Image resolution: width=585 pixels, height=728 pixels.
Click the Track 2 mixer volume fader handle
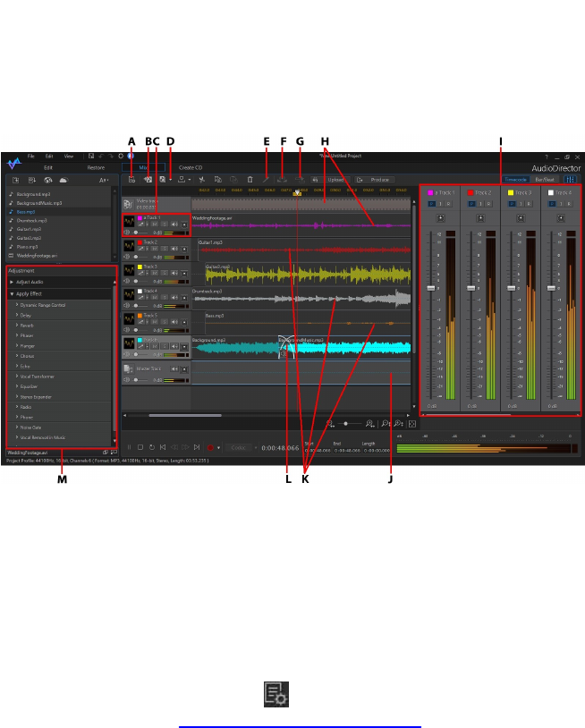tap(471, 288)
